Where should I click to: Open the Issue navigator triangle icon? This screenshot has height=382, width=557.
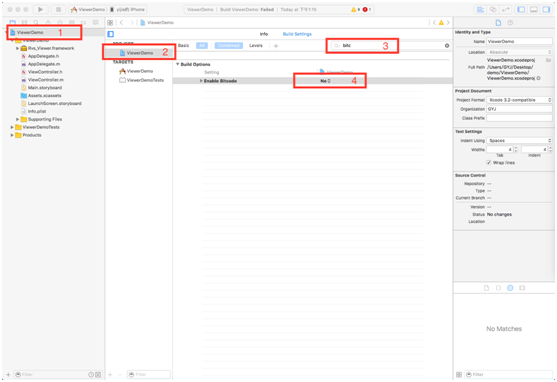48,22
